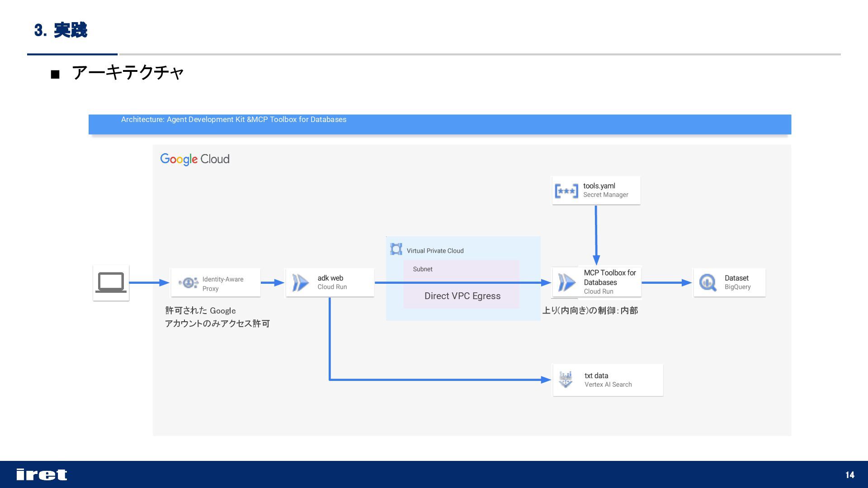This screenshot has height=488, width=868.
Task: Select the 'アカウントのみアクセス許可' annotation line
Action: [x=217, y=324]
